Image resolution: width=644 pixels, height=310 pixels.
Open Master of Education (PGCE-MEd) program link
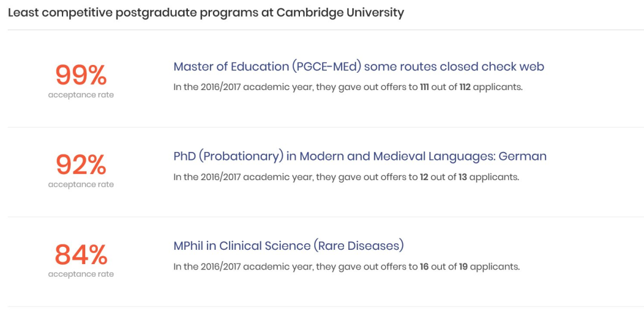click(358, 67)
